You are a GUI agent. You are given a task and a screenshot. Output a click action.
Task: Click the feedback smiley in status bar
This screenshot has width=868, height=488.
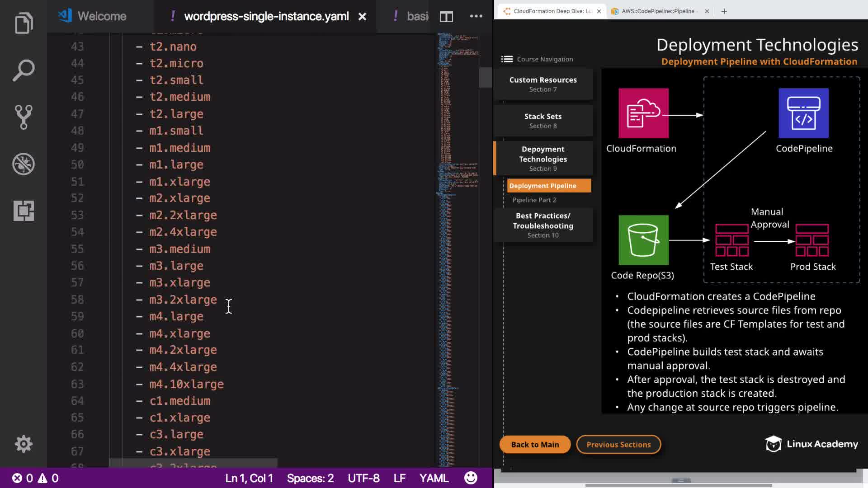click(x=471, y=478)
